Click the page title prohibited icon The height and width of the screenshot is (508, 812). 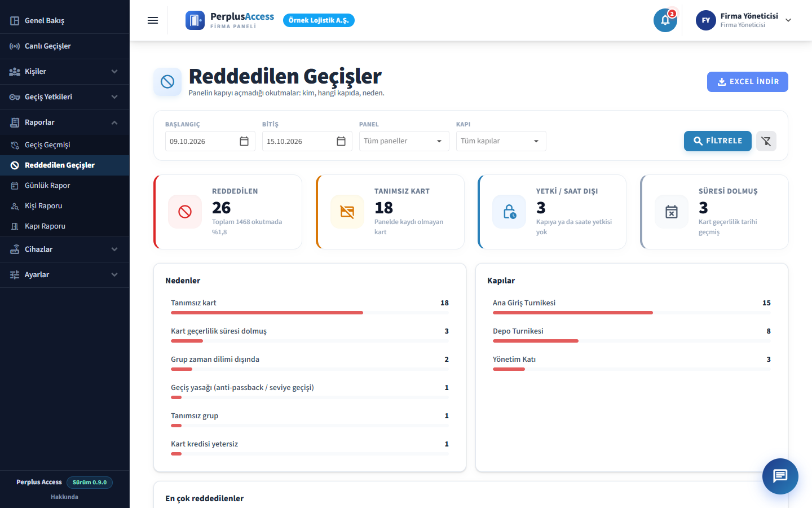(167, 82)
